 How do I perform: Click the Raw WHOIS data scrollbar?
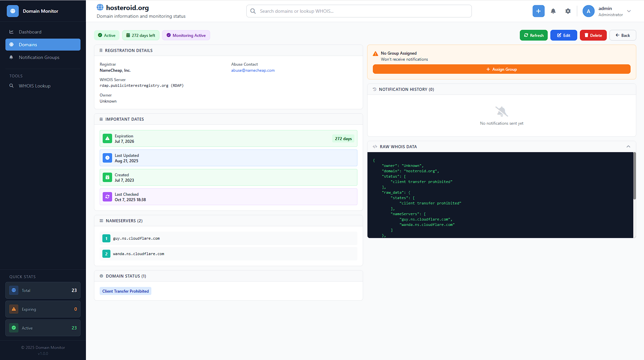tap(634, 176)
